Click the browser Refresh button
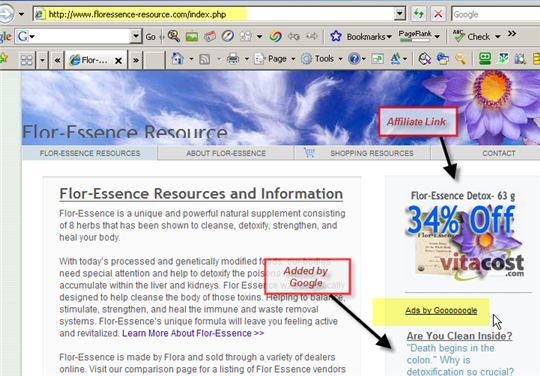This screenshot has width=540, height=376. coord(419,14)
